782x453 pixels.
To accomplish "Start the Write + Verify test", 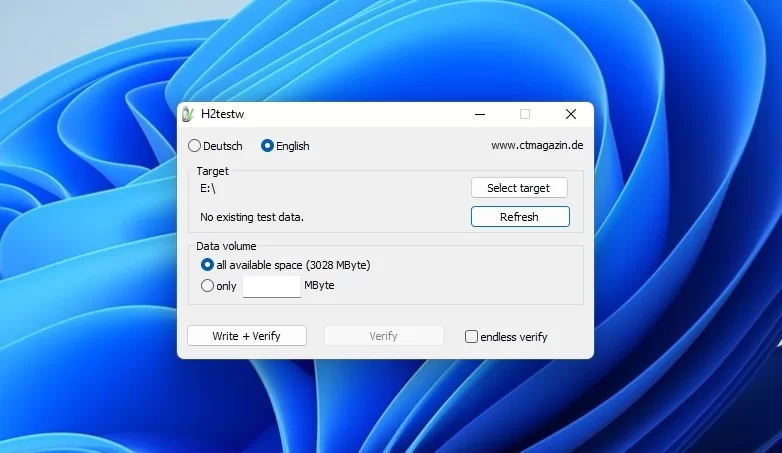I will coord(246,336).
